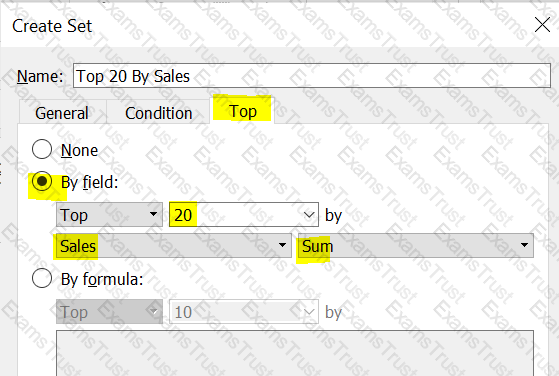559x376 pixels.
Task: Enable the By formula radio button
Action: (42, 278)
